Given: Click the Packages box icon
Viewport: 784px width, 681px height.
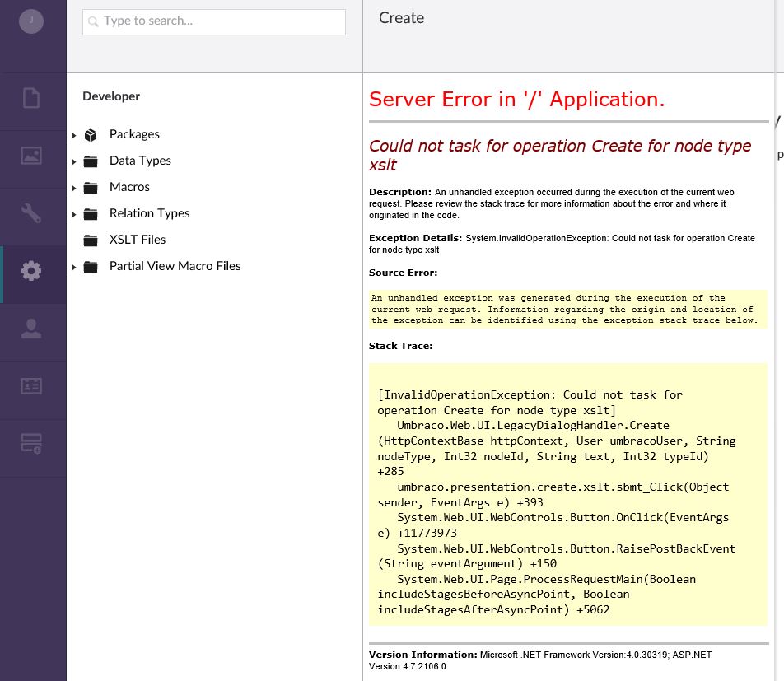Looking at the screenshot, I should point(91,135).
